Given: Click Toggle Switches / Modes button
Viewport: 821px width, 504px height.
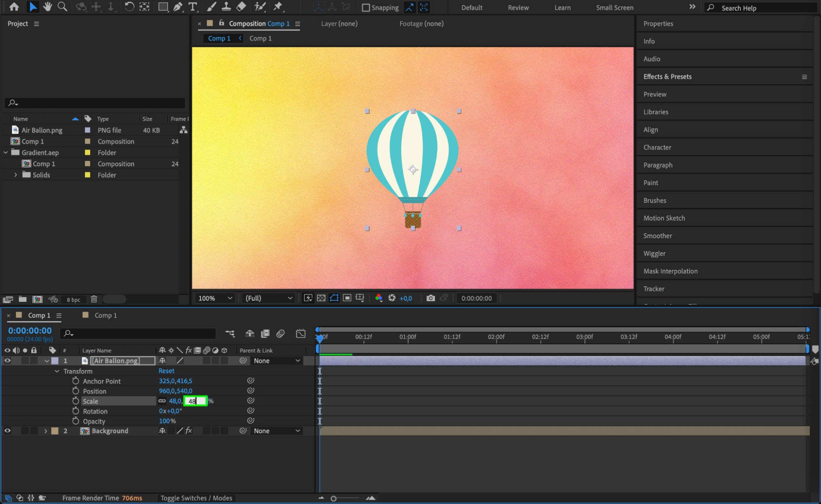Looking at the screenshot, I should click(x=196, y=498).
